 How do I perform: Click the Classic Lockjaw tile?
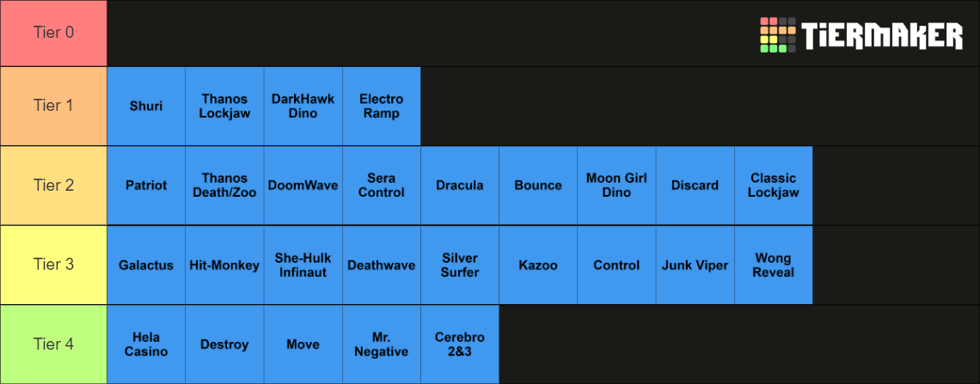[773, 186]
